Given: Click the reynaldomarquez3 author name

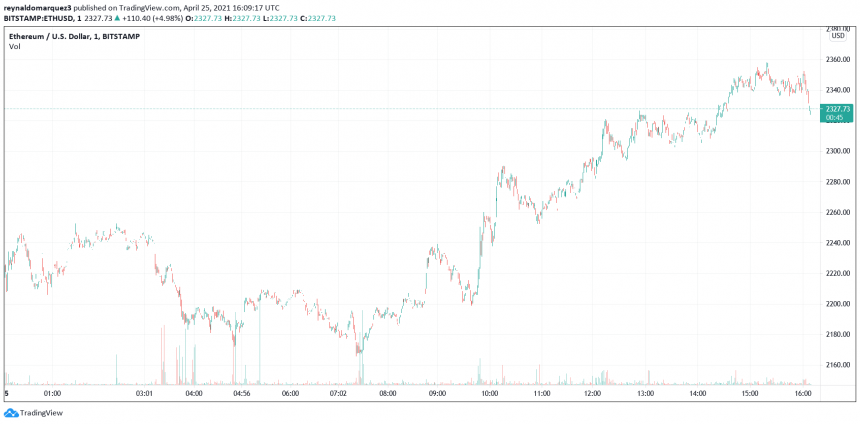Looking at the screenshot, I should pyautogui.click(x=38, y=8).
